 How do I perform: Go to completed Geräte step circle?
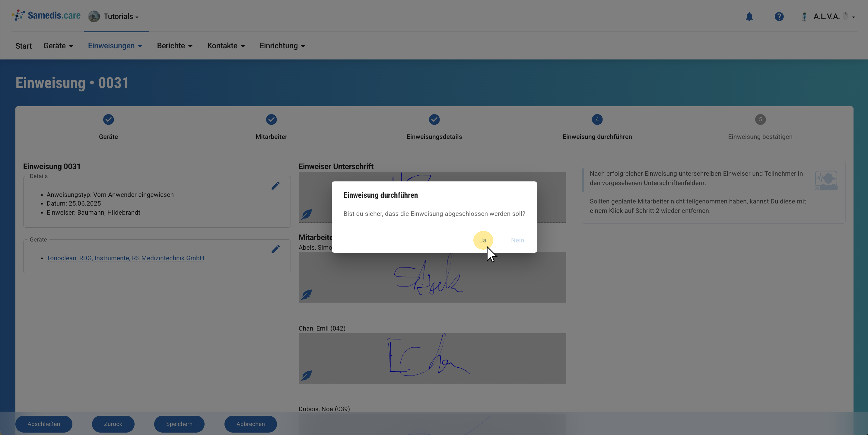click(108, 119)
